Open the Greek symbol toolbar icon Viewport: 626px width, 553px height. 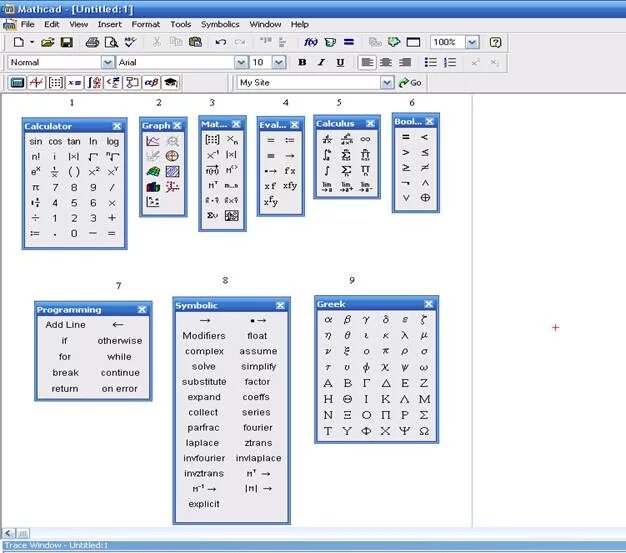click(x=152, y=83)
